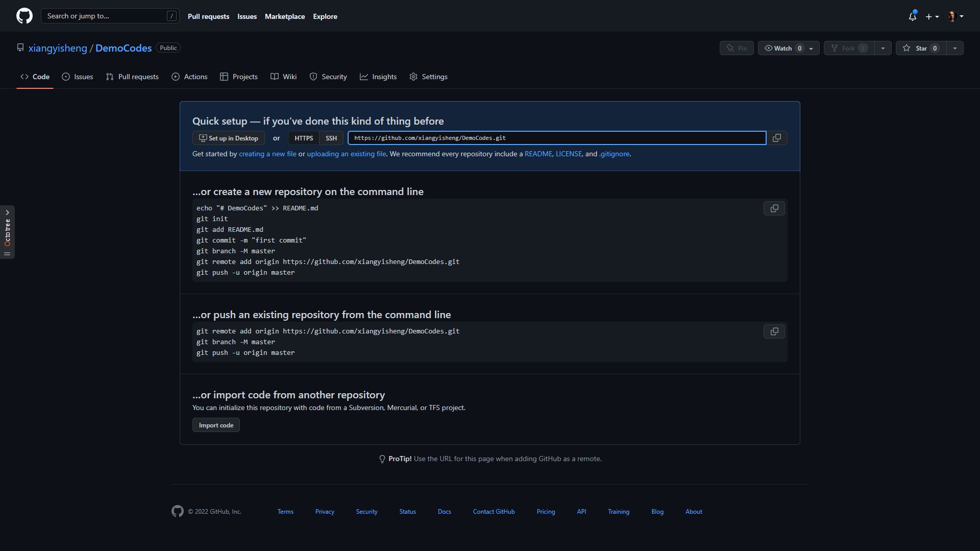Screen dimensions: 980x551
Task: Open the Wiki tab
Action: pos(283,77)
